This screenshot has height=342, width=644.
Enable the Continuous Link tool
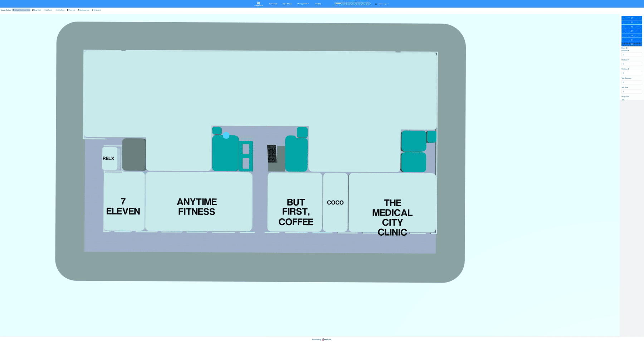coord(84,10)
